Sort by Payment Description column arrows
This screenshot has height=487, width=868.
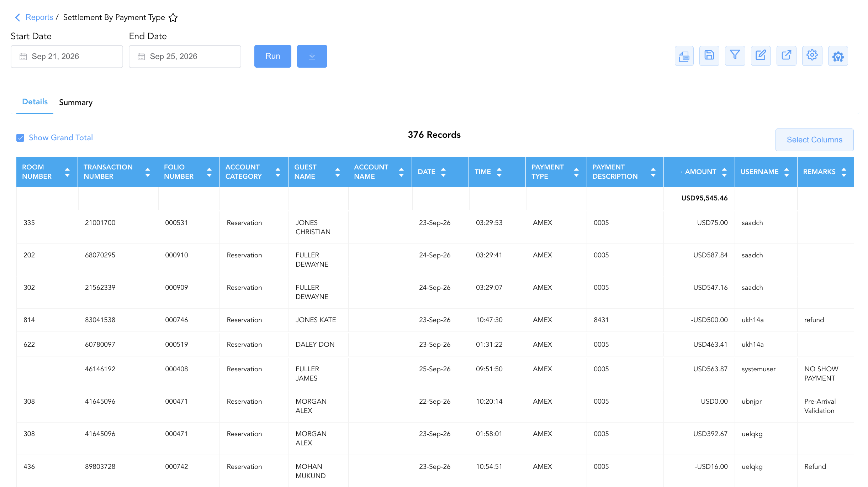(x=653, y=172)
